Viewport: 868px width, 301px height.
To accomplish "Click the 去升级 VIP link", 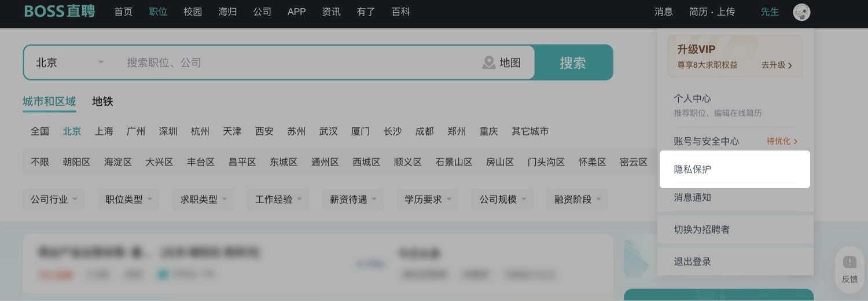I will 777,65.
